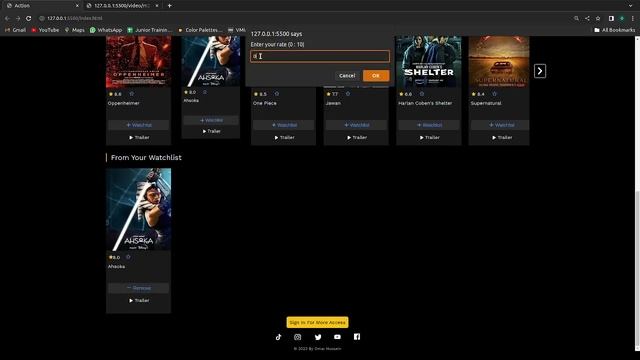640x360 pixels.
Task: Open All Bookmarks folder
Action: (x=614, y=30)
